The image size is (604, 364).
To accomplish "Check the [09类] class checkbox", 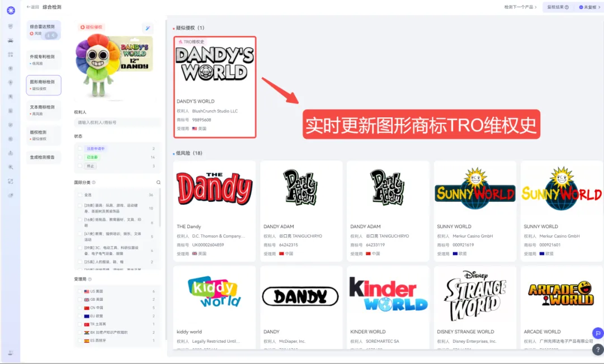I will pyautogui.click(x=80, y=248).
